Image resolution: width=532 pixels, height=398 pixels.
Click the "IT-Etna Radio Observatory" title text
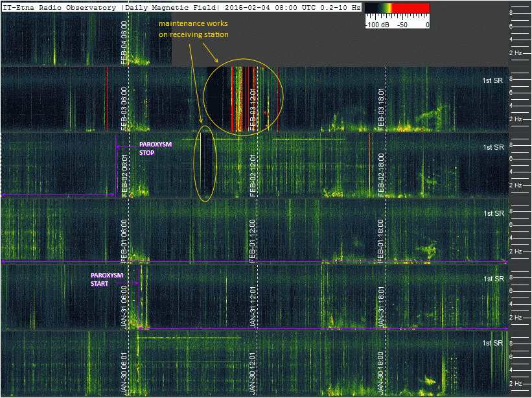tap(60, 7)
